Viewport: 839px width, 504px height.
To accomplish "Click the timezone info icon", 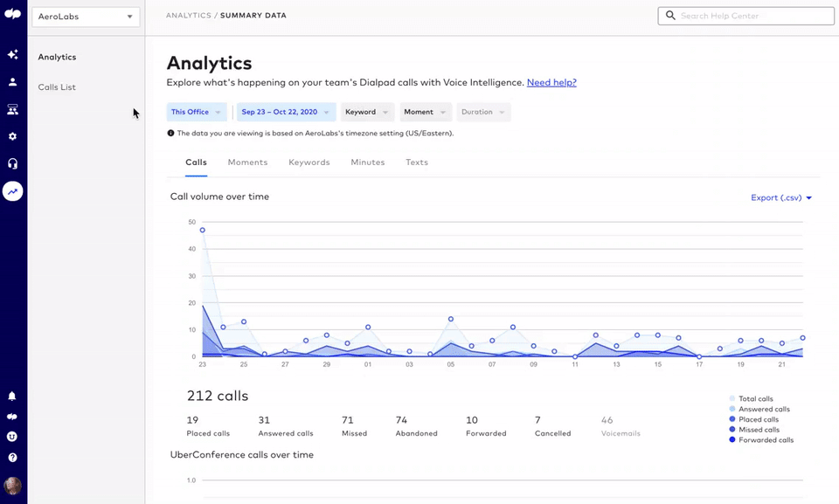I will coord(170,134).
